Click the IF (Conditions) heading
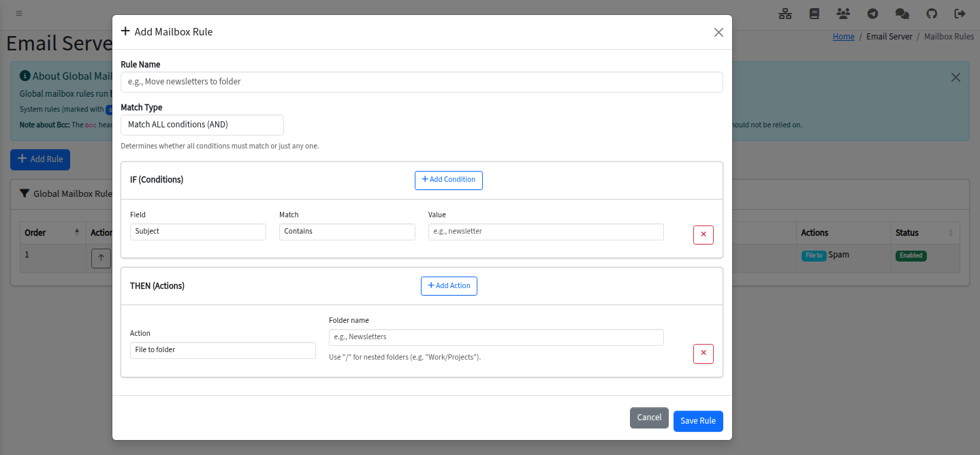Viewport: 980px width, 455px height. 157,180
